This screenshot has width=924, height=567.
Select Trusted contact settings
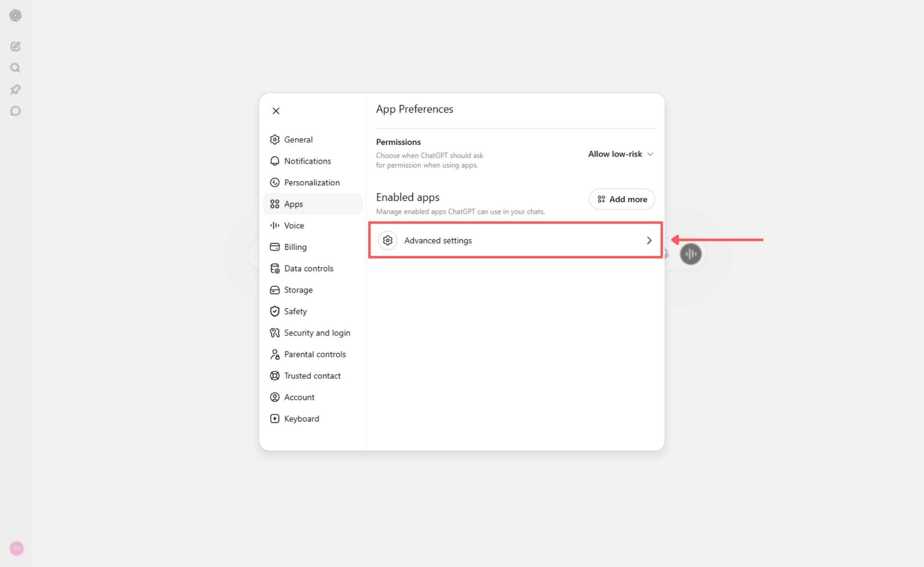pos(313,376)
